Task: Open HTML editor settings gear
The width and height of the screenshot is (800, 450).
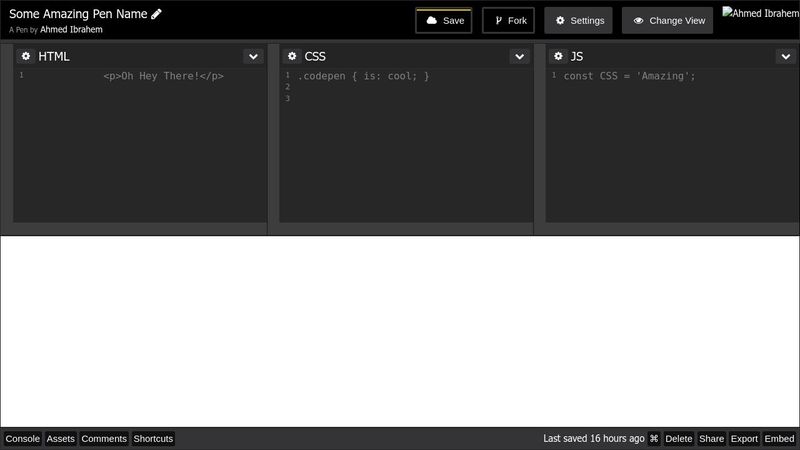Action: pos(26,56)
